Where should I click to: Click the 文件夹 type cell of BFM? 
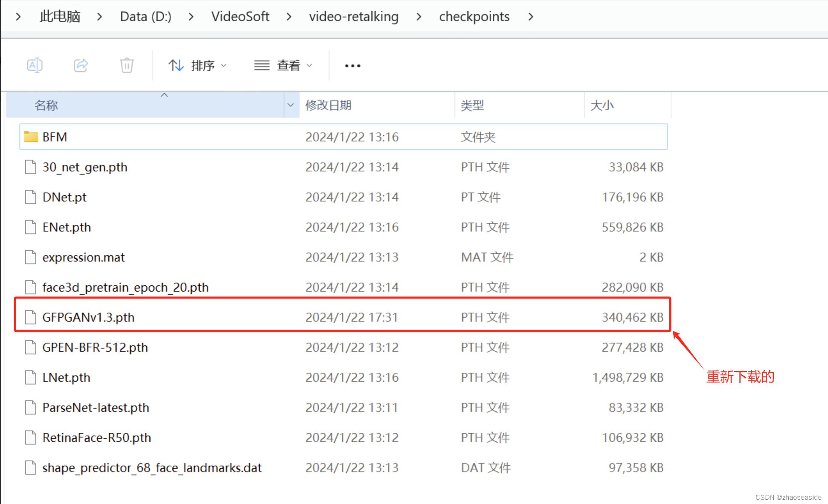(x=478, y=137)
